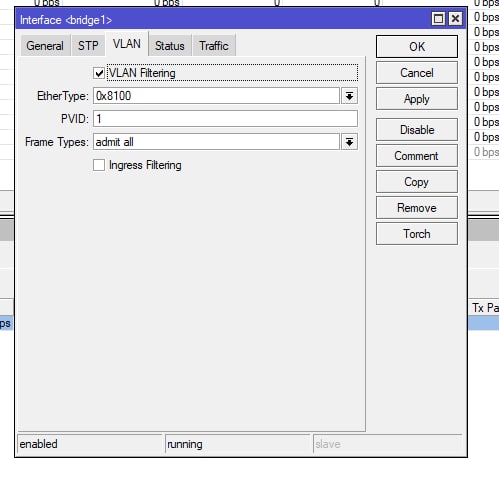Switch to the Traffic tab
This screenshot has width=499, height=502.
[x=214, y=46]
